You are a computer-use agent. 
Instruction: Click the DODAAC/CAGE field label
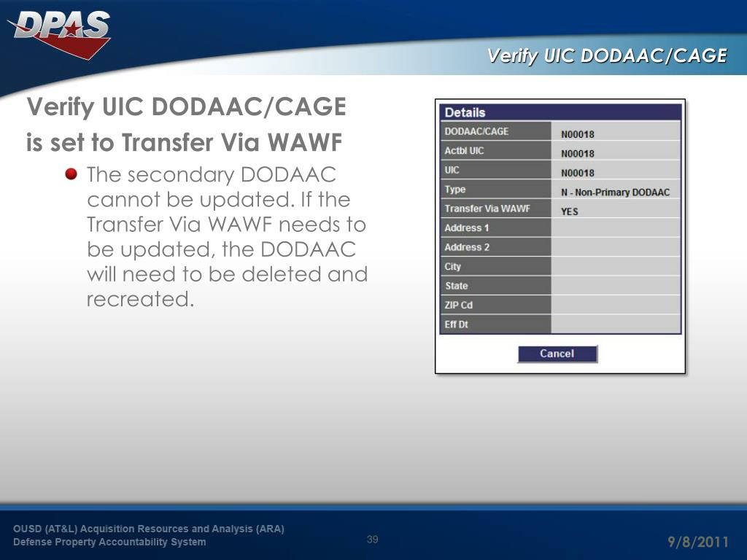click(476, 131)
